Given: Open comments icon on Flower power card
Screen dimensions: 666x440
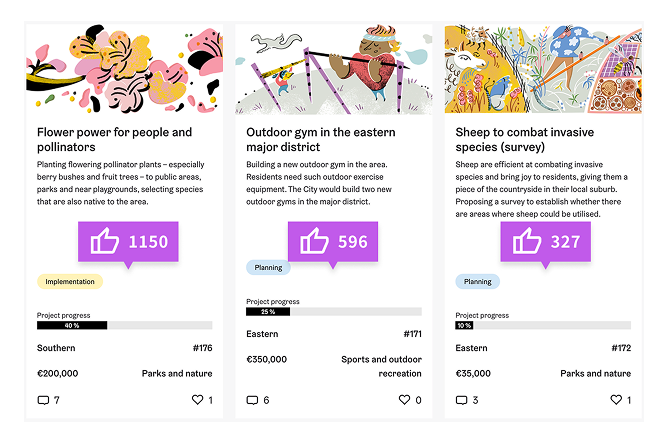Looking at the screenshot, I should [43, 400].
